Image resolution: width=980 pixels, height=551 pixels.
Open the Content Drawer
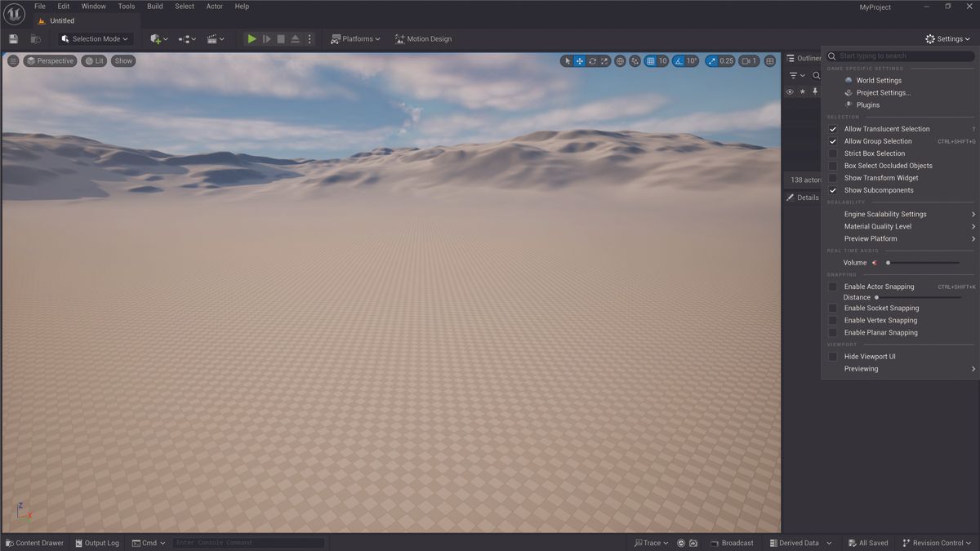tap(34, 542)
